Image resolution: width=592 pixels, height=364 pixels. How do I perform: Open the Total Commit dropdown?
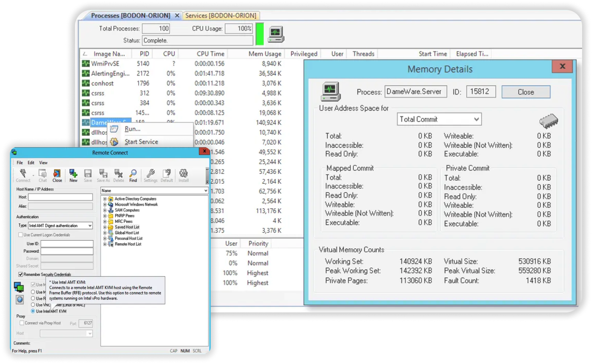pos(476,119)
